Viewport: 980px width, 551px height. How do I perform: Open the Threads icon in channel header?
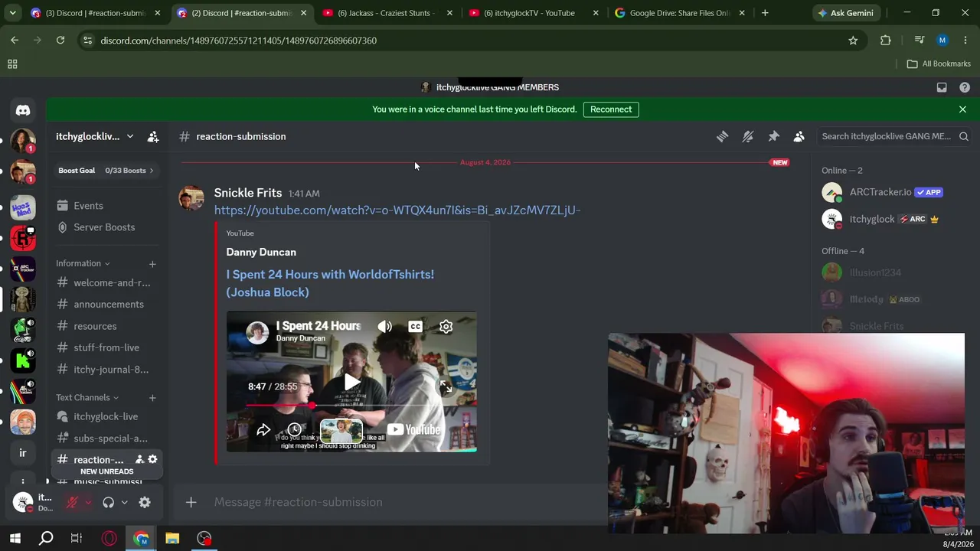722,136
